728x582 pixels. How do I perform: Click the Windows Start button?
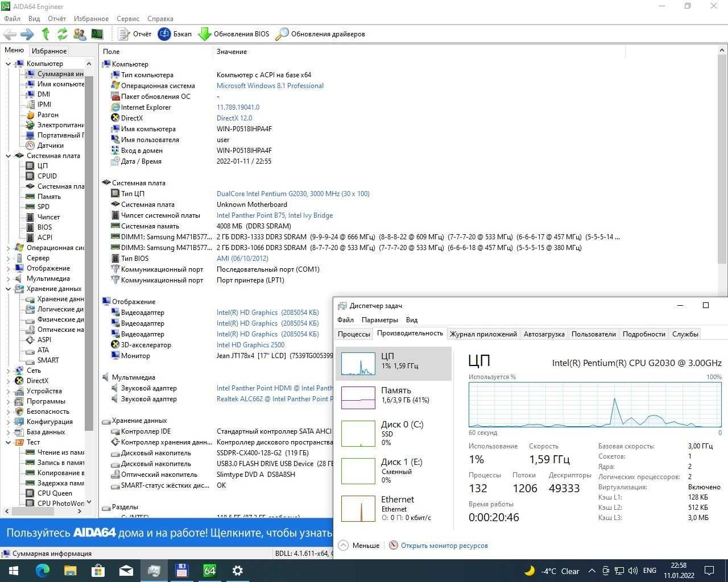[14, 571]
